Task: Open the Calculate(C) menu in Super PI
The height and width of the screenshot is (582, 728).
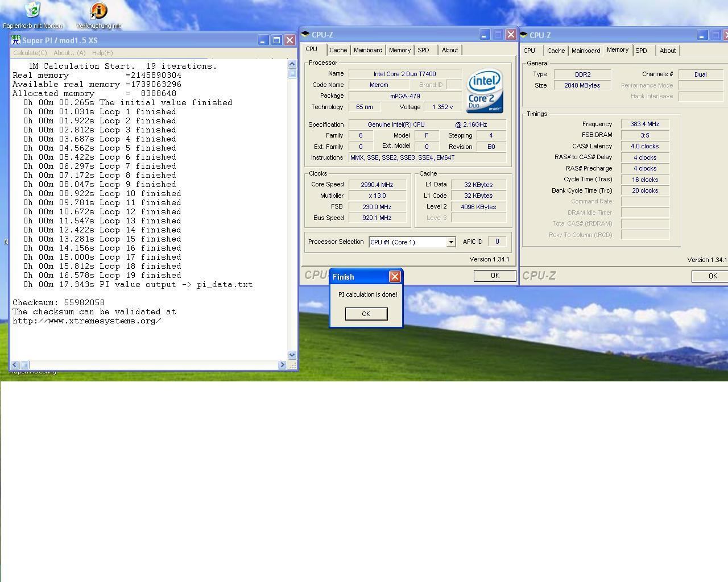Action: tap(30, 53)
